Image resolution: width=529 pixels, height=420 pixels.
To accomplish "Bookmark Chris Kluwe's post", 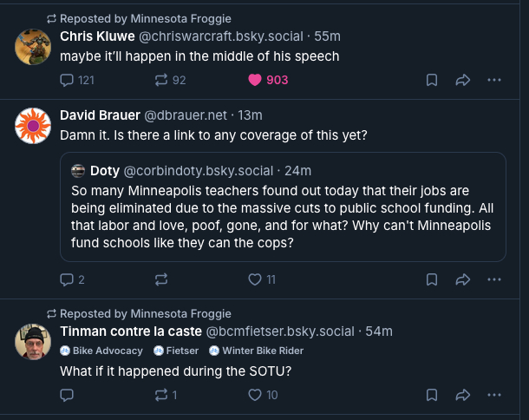I will coord(431,80).
